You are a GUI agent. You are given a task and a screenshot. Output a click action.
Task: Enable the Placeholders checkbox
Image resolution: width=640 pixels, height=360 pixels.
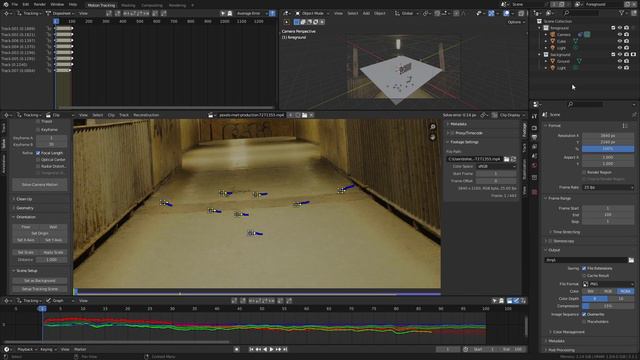pyautogui.click(x=584, y=322)
